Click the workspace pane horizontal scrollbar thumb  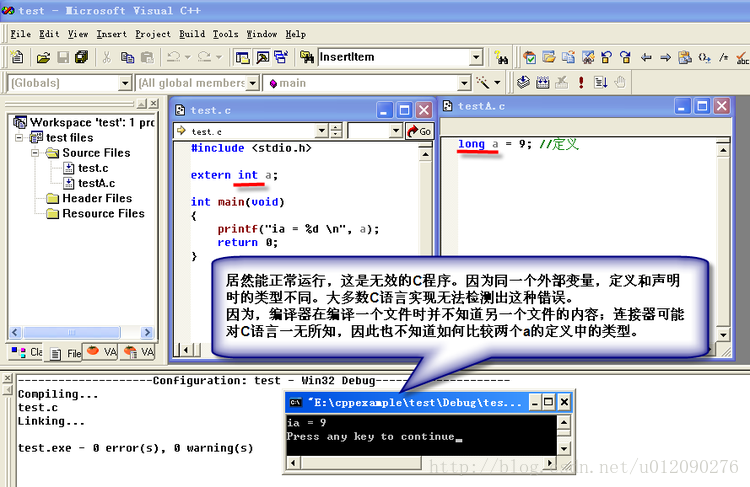point(72,332)
